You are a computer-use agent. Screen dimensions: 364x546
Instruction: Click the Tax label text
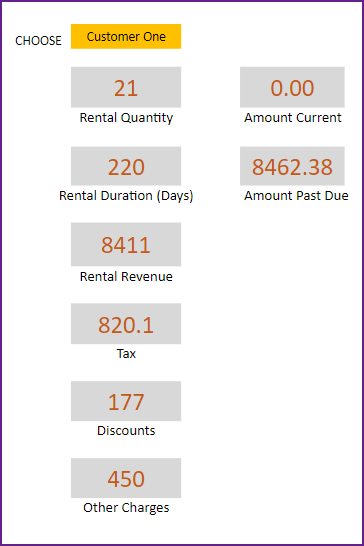pyautogui.click(x=126, y=354)
